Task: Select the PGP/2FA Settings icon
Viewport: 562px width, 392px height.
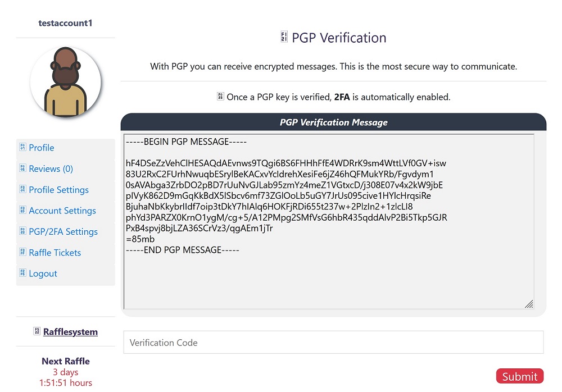Action: pos(21,231)
